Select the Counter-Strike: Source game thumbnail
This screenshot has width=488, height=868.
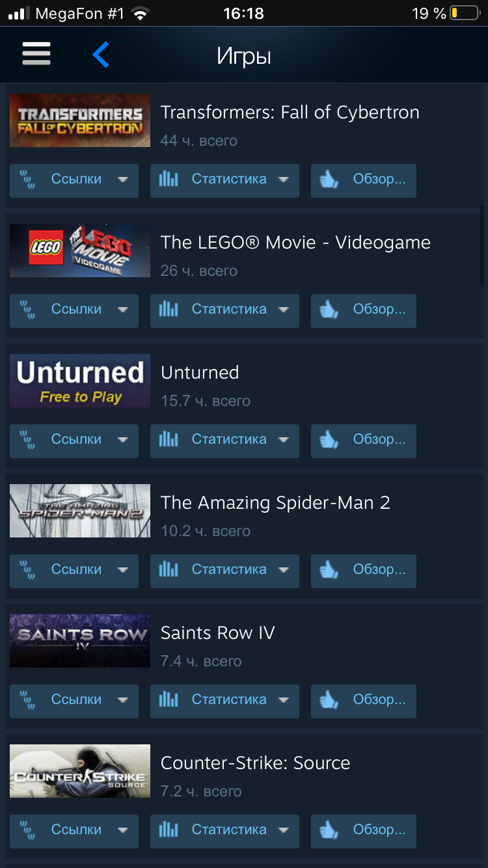point(80,771)
